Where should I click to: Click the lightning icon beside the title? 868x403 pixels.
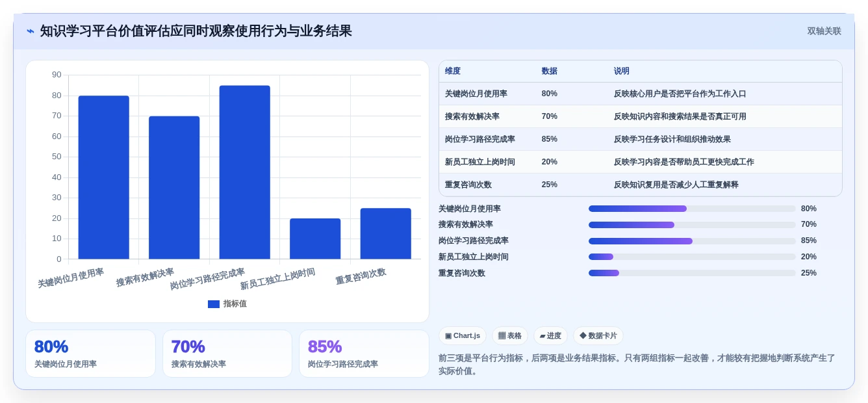pos(31,31)
